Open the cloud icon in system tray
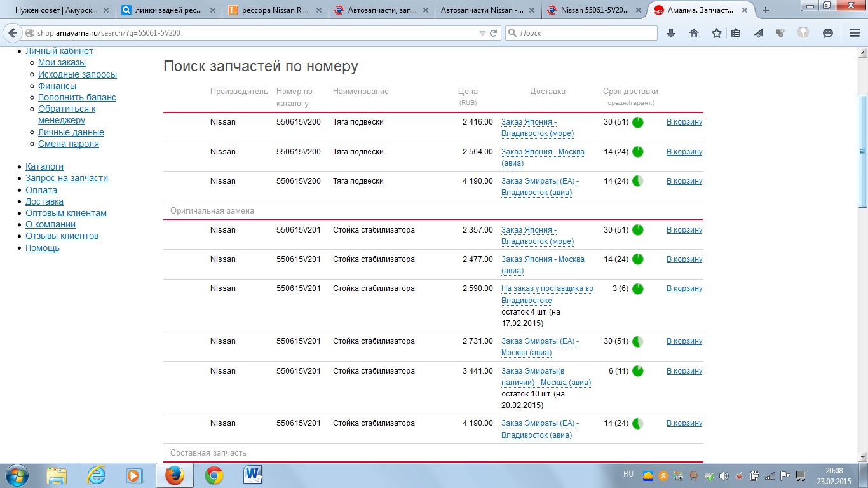 click(x=648, y=475)
